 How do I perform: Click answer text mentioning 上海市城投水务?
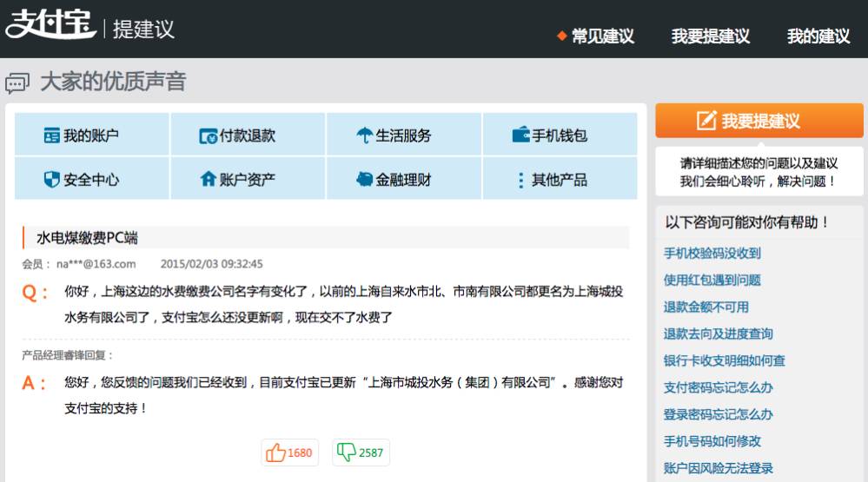point(344,395)
